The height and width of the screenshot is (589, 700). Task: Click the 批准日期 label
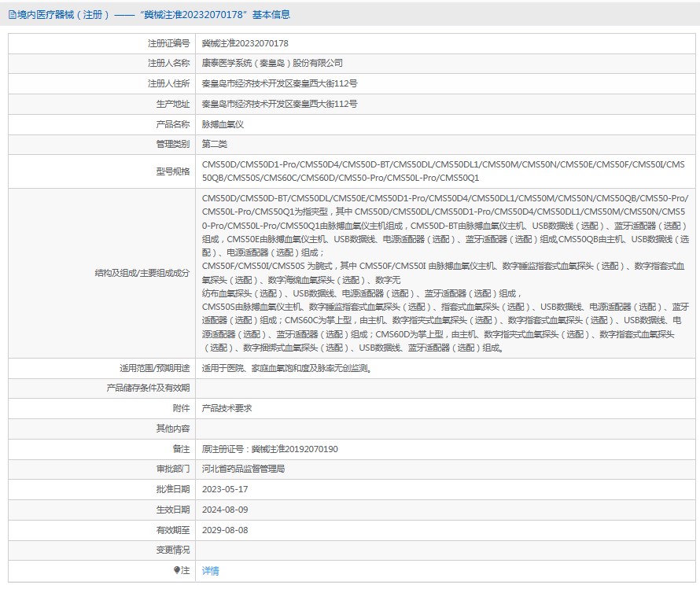pos(173,489)
